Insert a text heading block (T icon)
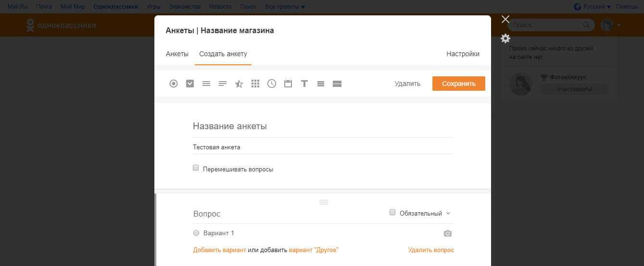Viewport: 644px width, 266px height. click(304, 84)
